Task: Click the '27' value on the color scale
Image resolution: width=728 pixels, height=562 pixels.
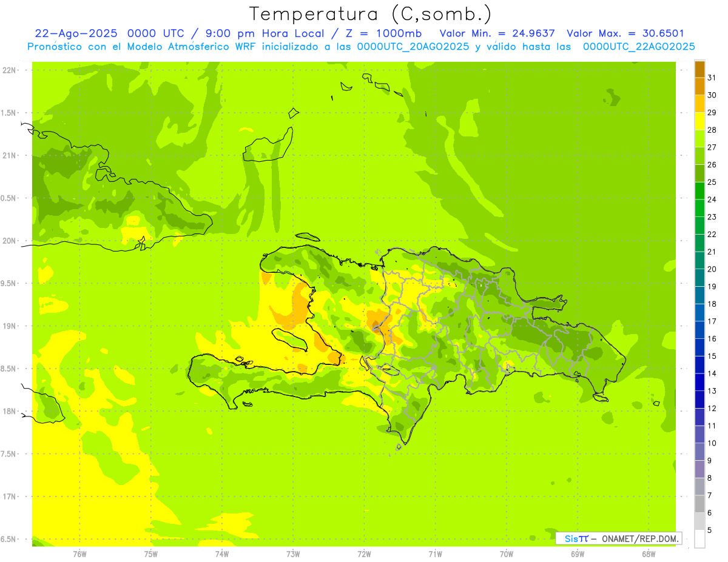Action: tap(712, 147)
